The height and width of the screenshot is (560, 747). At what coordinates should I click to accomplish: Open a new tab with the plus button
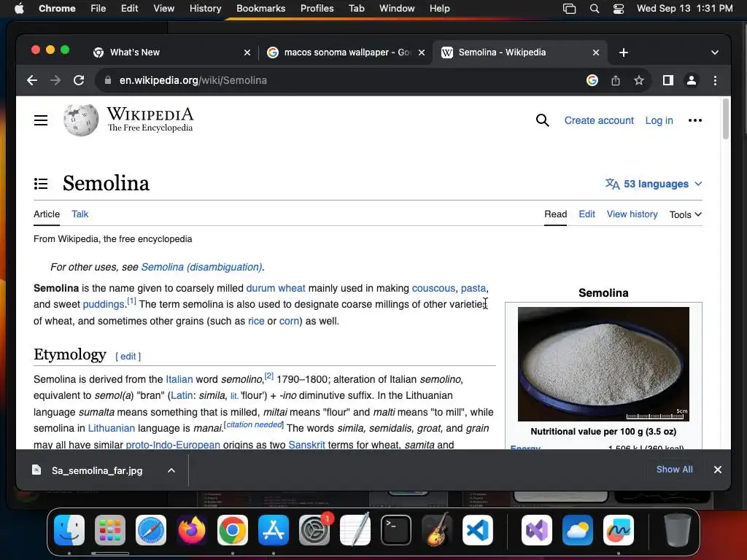coord(624,52)
